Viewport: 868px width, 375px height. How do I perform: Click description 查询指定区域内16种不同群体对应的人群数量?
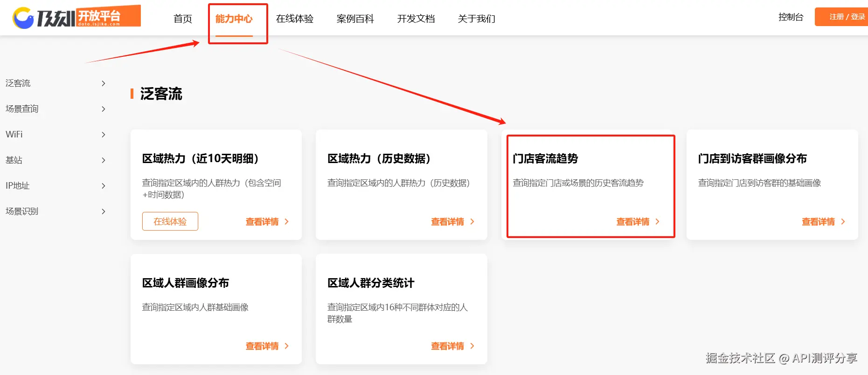397,313
